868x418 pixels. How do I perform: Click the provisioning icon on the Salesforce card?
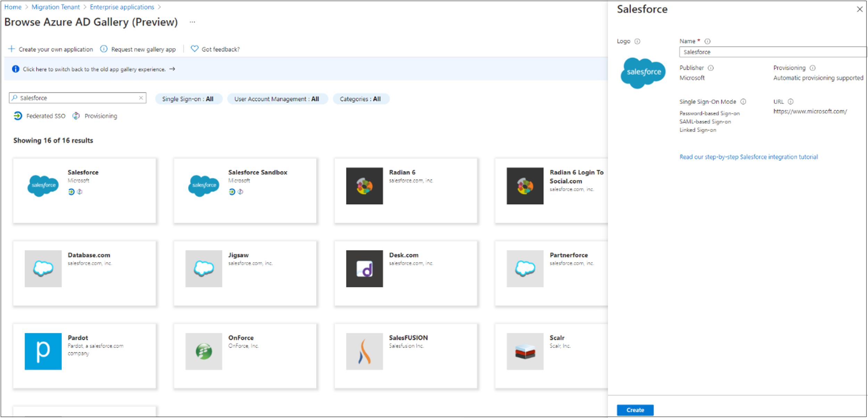(x=80, y=192)
